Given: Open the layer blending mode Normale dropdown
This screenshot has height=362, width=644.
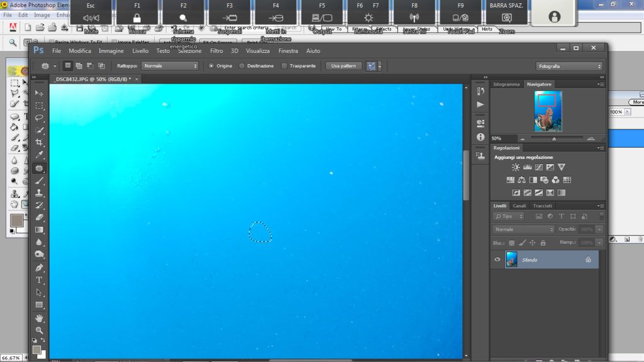Looking at the screenshot, I should [x=523, y=229].
